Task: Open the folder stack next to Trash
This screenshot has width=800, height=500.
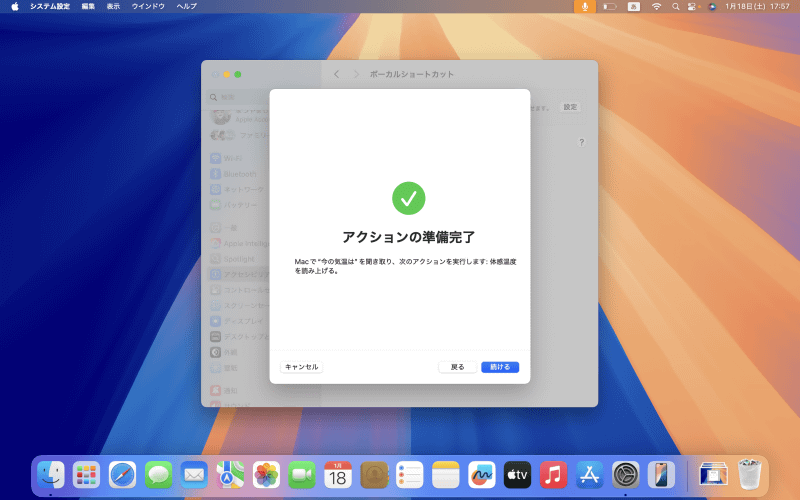Action: [x=713, y=475]
